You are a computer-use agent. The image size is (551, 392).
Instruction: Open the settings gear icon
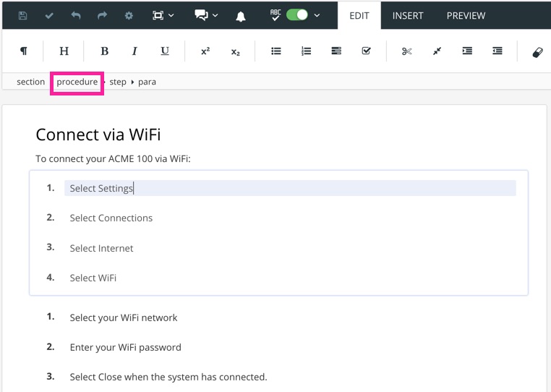click(x=129, y=15)
